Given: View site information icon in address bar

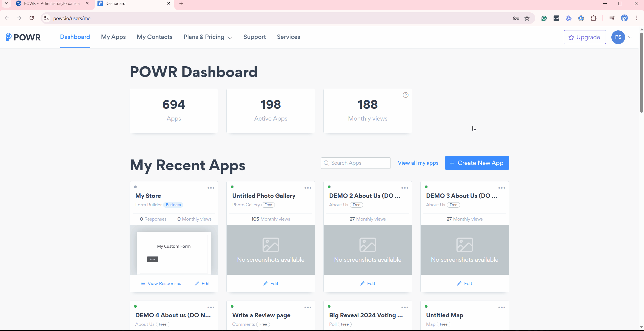Looking at the screenshot, I should coord(47,18).
